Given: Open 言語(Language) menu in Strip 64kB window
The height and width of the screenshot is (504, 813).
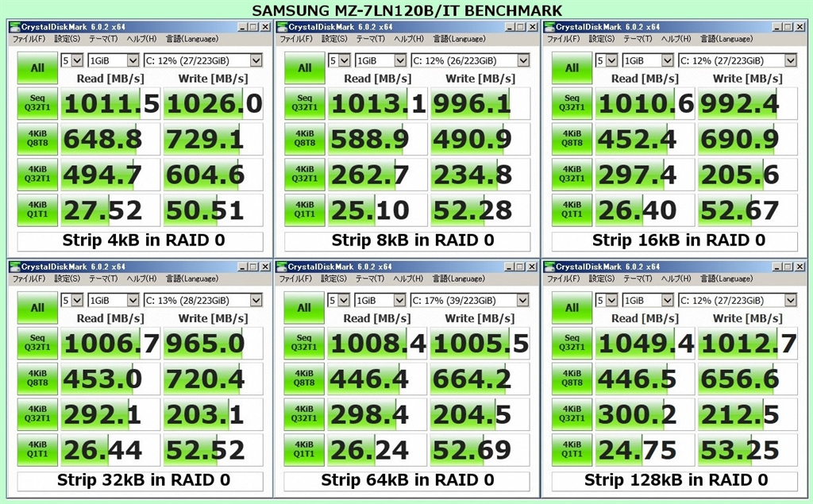Looking at the screenshot, I should pyautogui.click(x=459, y=279).
